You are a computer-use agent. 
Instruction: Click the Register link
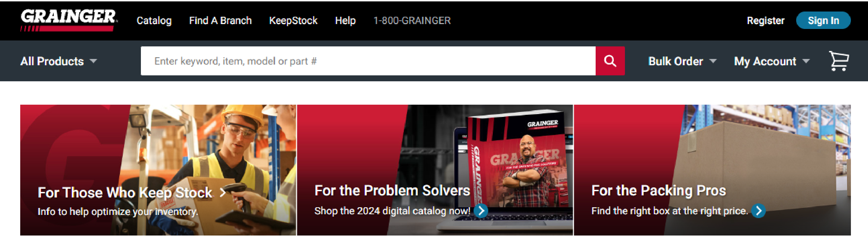[765, 21]
